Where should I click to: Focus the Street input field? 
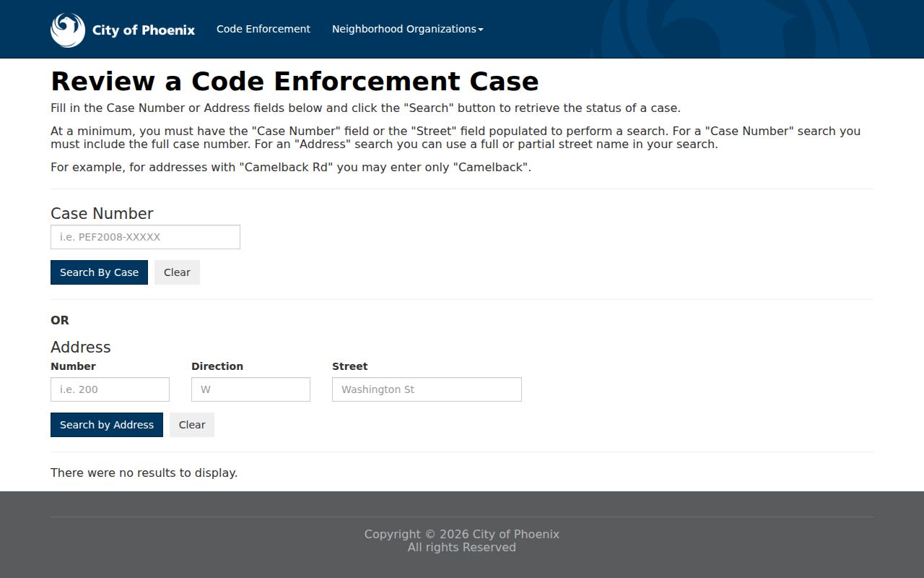[427, 389]
